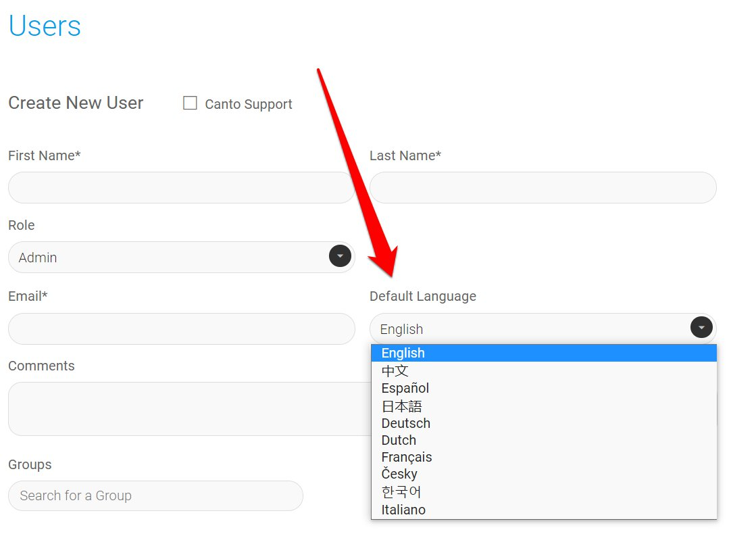The image size is (756, 534).
Task: Select Deutsch in the language list
Action: [406, 423]
